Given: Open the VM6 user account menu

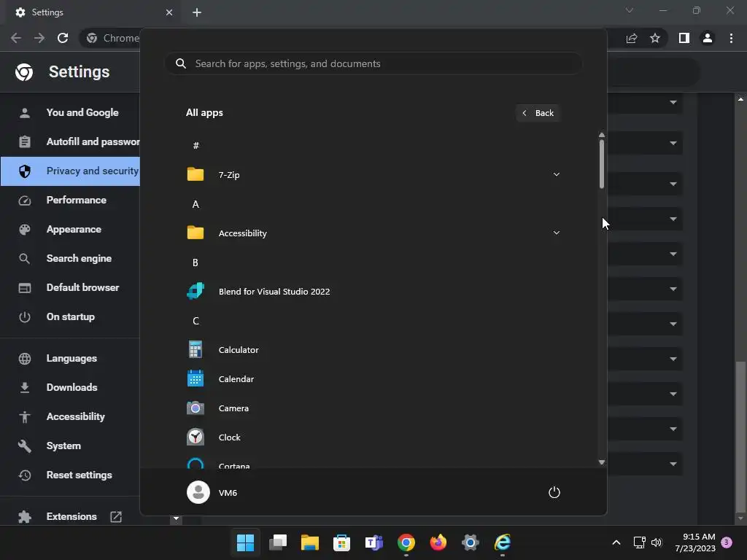Looking at the screenshot, I should (212, 492).
